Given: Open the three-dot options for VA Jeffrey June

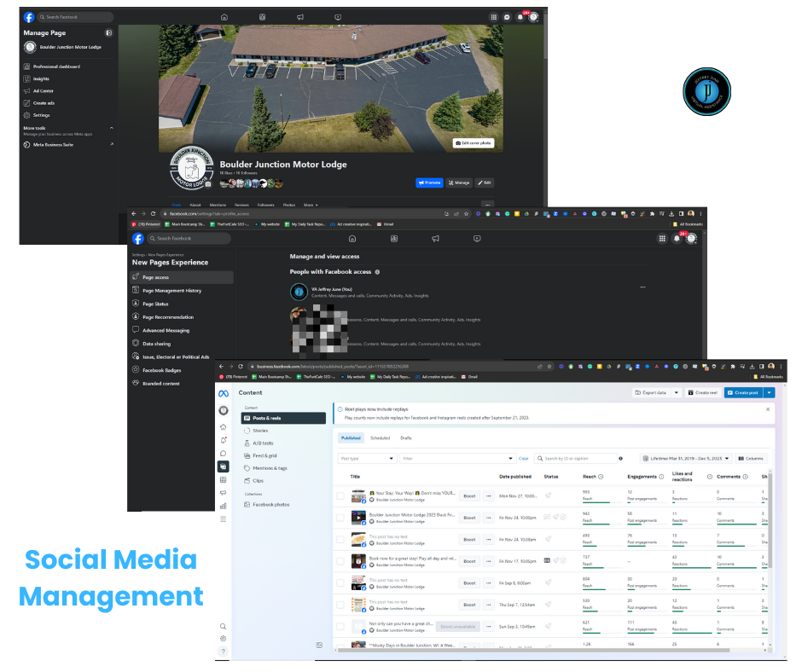Looking at the screenshot, I should tap(642, 287).
